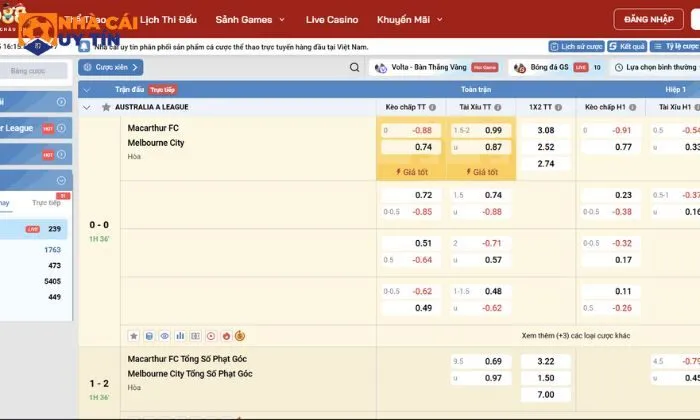This screenshot has height=420, width=700.
Task: Collapse the Trận đấu header chevron
Action: tap(87, 90)
